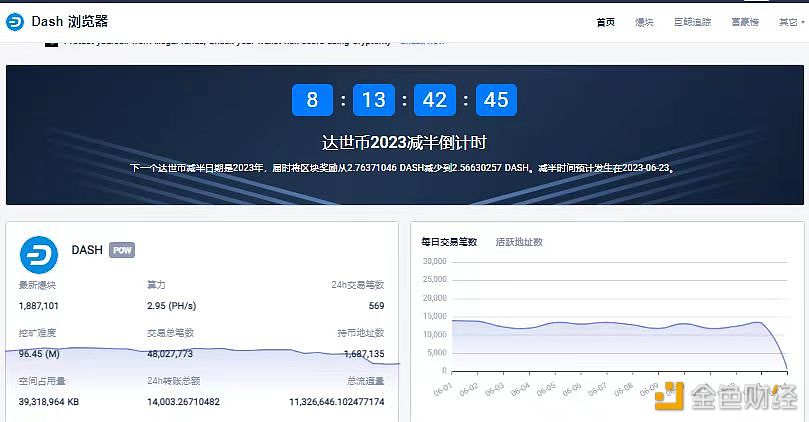Click the 算力 label

[156, 285]
